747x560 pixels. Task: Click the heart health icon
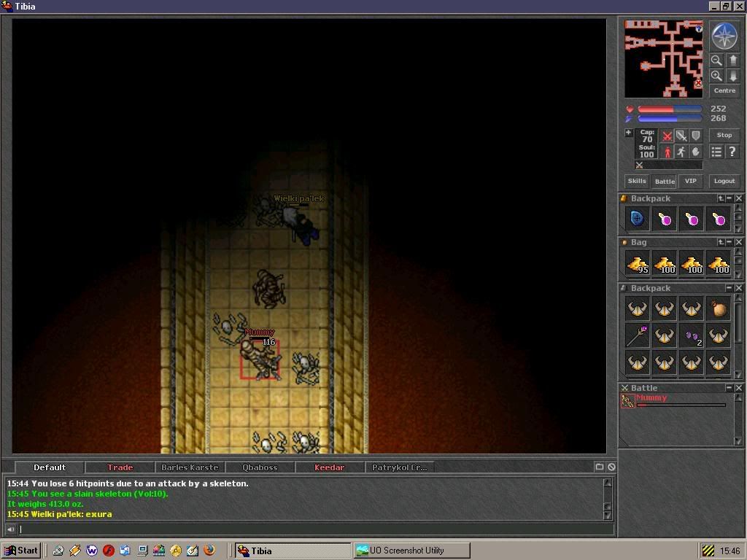click(630, 109)
